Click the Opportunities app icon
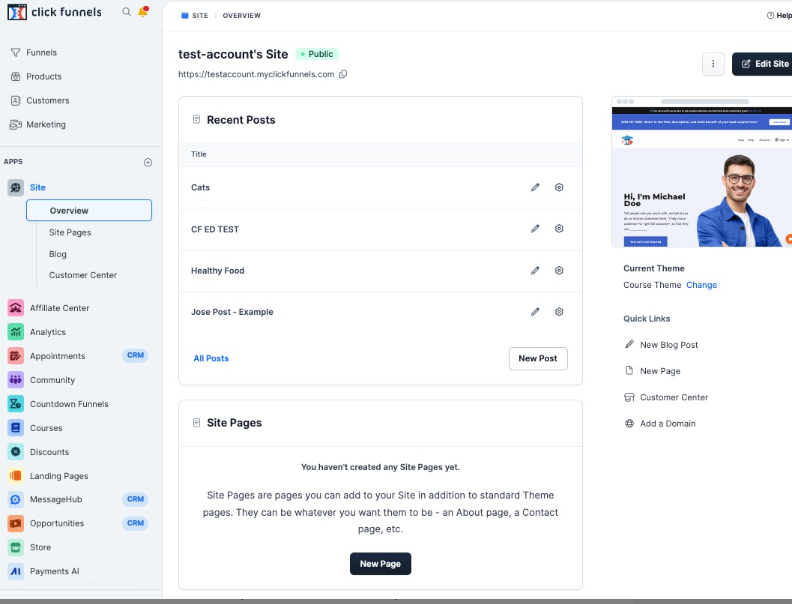Viewport: 792px width, 604px height. pyautogui.click(x=16, y=523)
